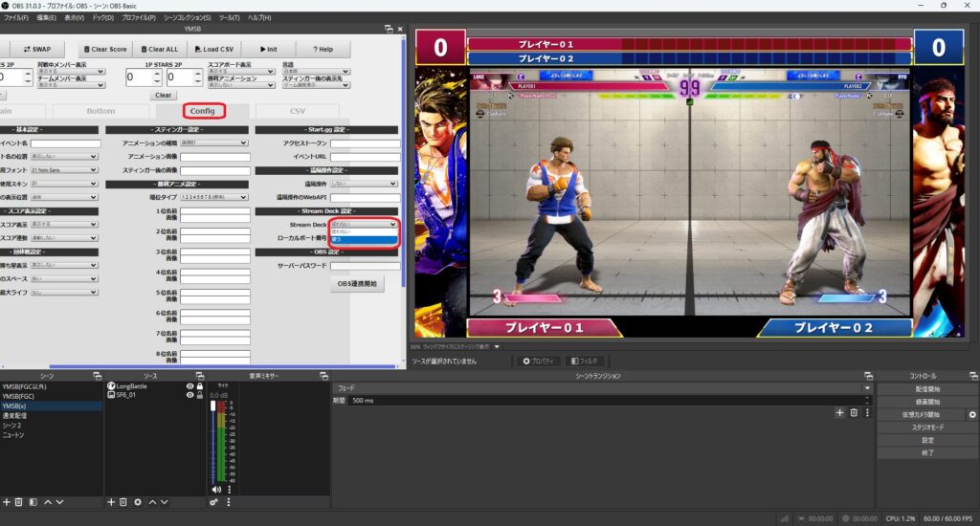This screenshot has width=980, height=526.
Task: Toggle lock on SF6_01 source
Action: (x=200, y=395)
